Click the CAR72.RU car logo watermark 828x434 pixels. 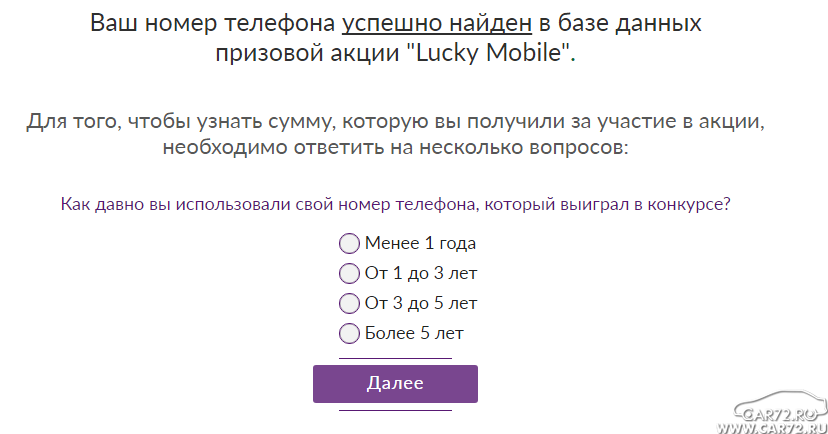coord(782,407)
